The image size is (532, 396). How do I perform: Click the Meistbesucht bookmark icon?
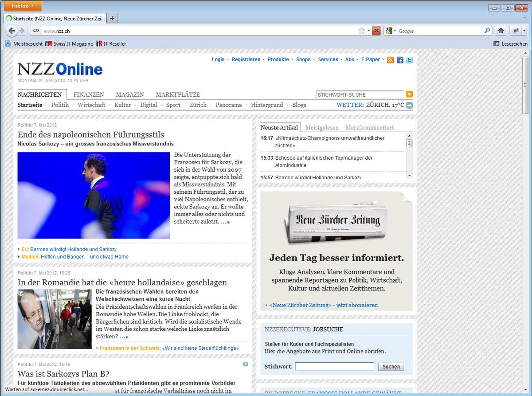(8, 43)
